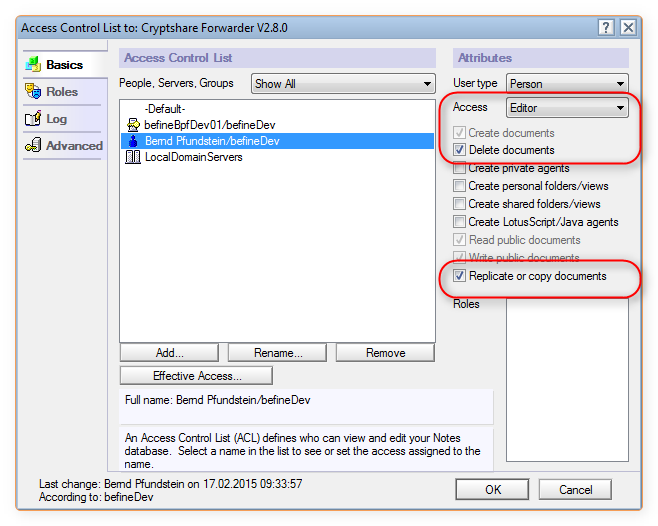Click the Cancel button
This screenshot has width=658, height=526.
point(575,489)
